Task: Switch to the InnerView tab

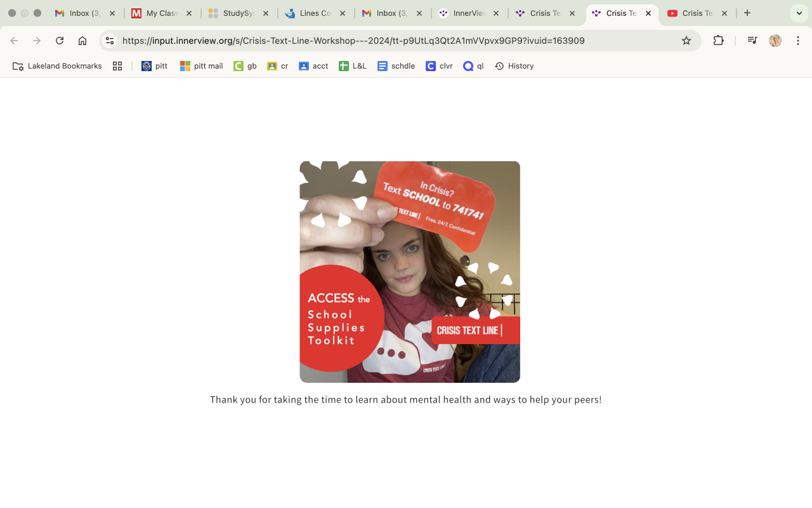Action: (x=469, y=13)
